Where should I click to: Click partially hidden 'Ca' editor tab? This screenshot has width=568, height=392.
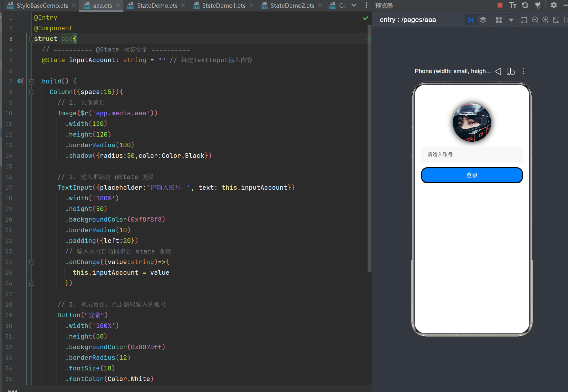(338, 5)
